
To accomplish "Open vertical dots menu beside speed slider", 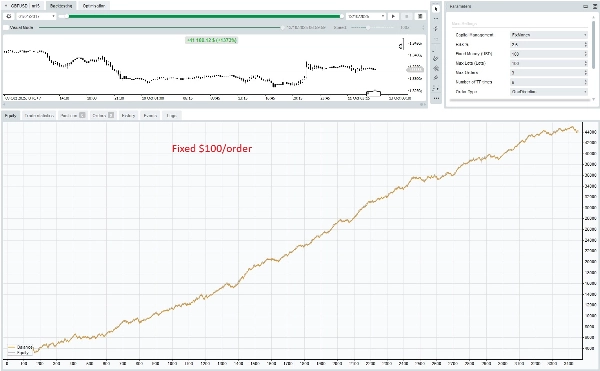I will pos(423,28).
